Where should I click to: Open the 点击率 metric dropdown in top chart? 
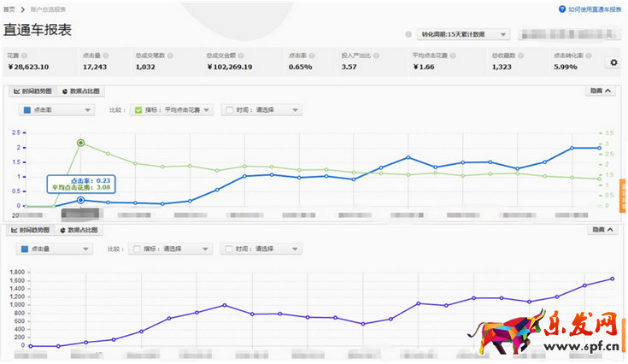point(56,110)
